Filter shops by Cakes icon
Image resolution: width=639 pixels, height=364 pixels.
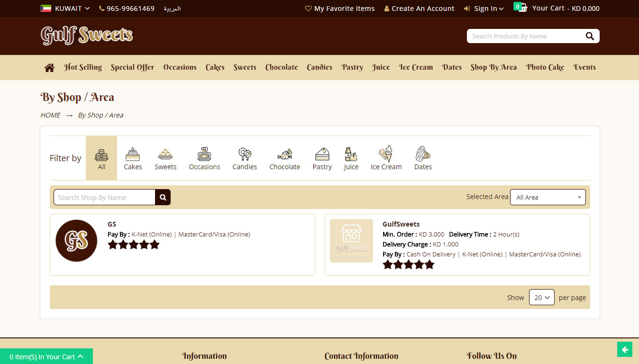133,155
